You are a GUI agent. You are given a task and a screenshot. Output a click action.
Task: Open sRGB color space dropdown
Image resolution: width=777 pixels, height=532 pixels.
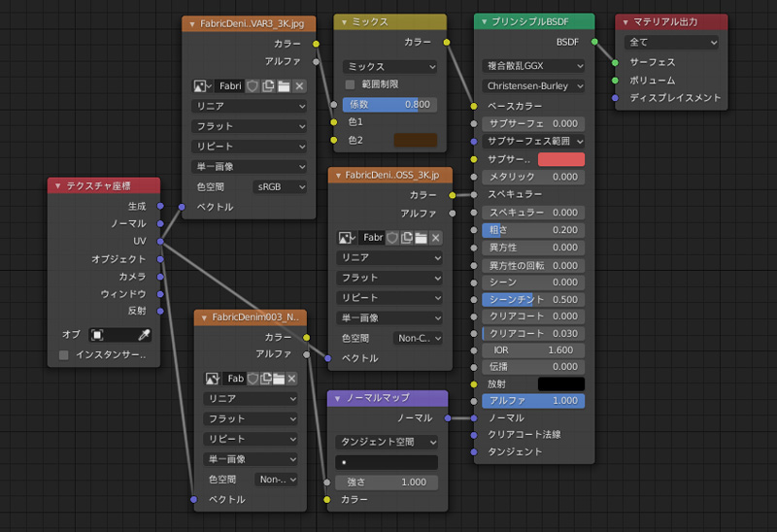[280, 186]
